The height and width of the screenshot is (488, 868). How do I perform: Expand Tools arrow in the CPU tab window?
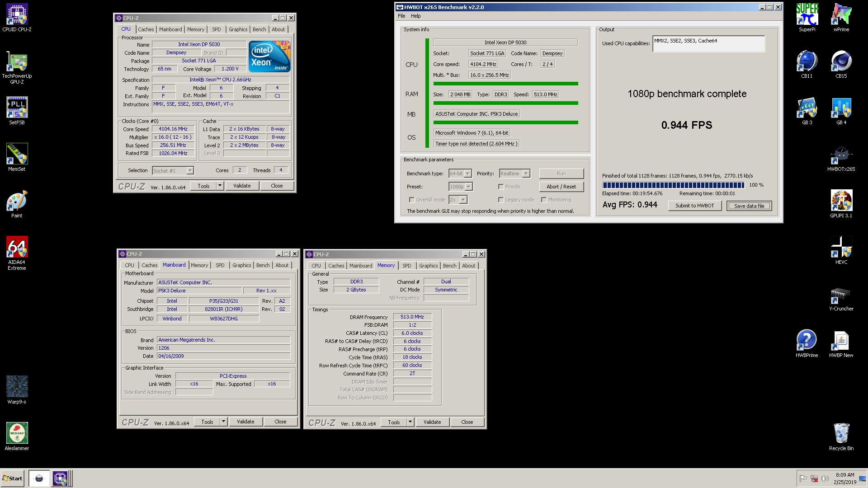tap(220, 186)
